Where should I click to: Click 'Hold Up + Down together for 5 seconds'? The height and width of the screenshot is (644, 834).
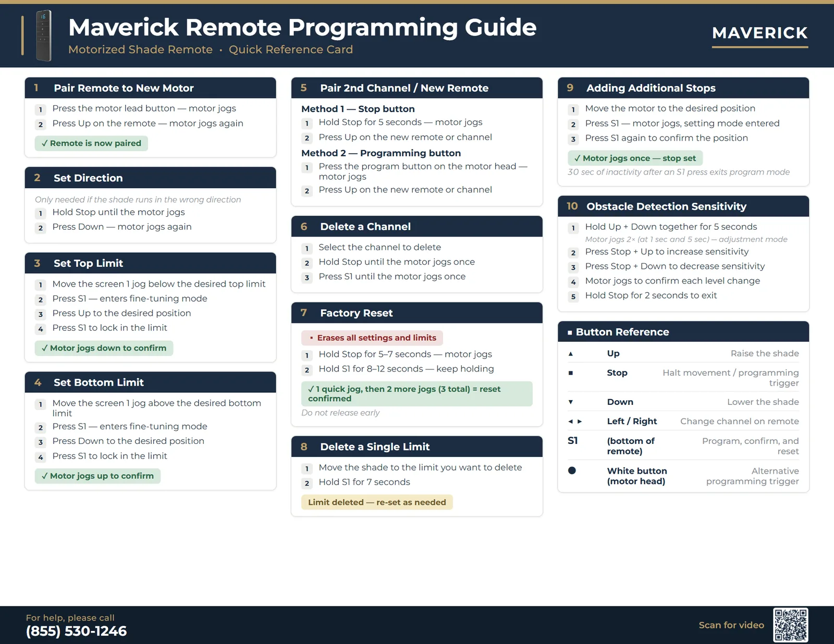(671, 227)
